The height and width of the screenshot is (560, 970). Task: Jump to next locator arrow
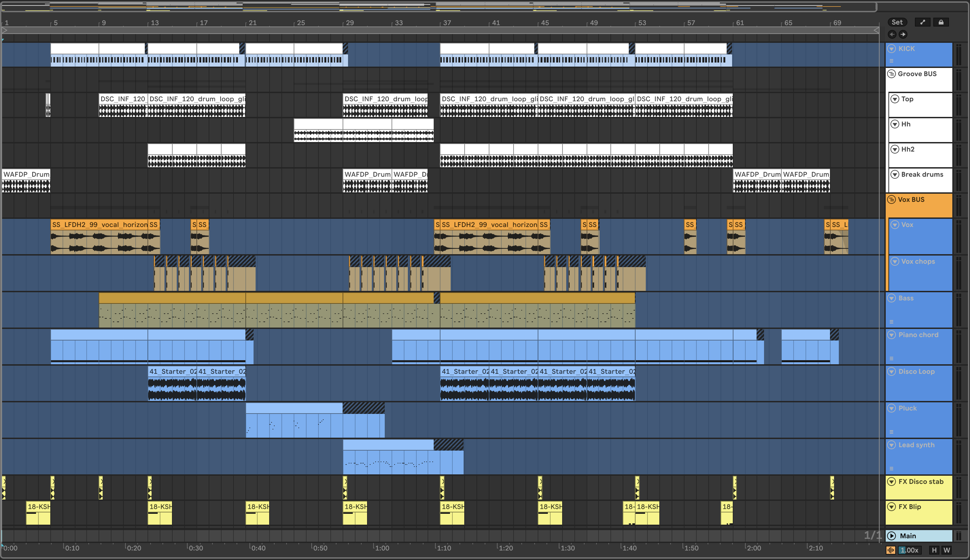point(903,35)
